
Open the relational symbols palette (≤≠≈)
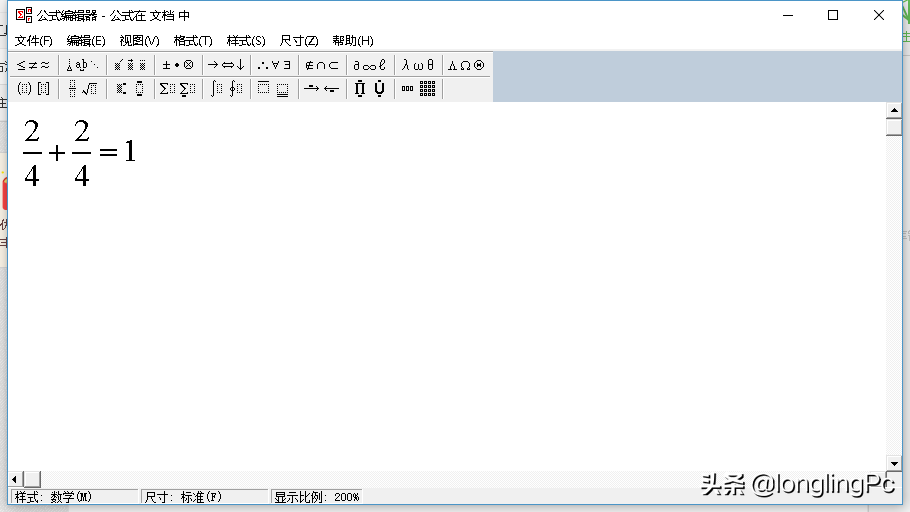click(x=33, y=65)
